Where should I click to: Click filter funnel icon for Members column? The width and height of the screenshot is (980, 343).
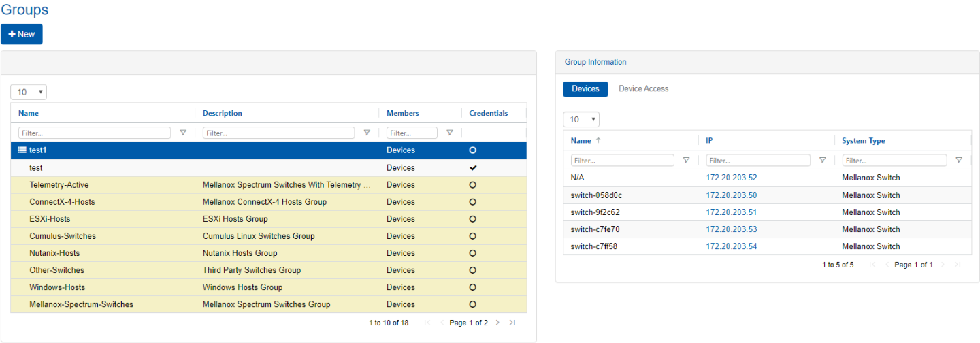[x=449, y=133]
